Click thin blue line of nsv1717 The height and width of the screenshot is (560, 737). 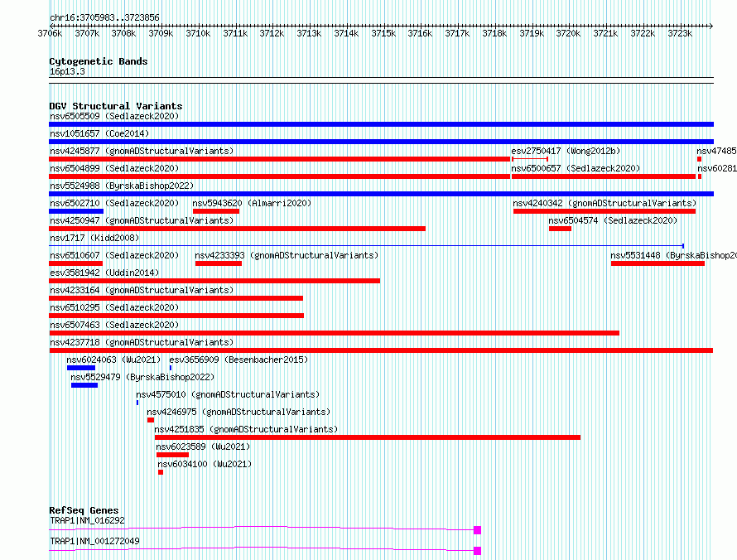(x=367, y=245)
